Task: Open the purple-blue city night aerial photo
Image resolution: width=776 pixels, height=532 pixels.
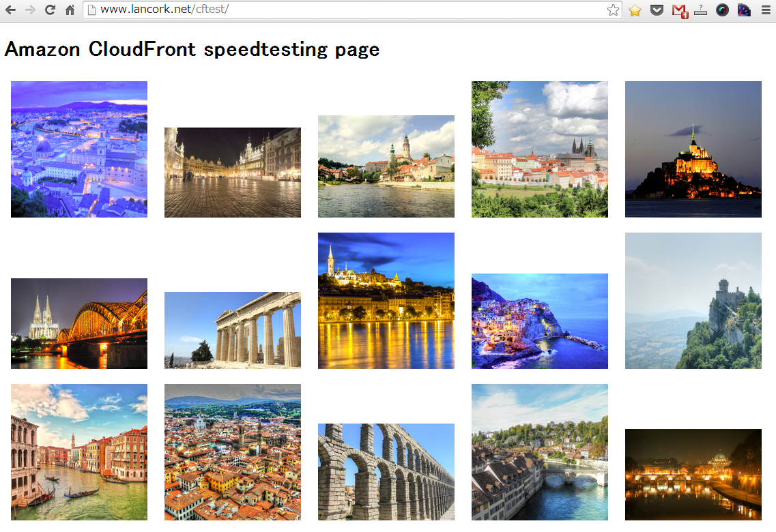Action: pos(79,149)
